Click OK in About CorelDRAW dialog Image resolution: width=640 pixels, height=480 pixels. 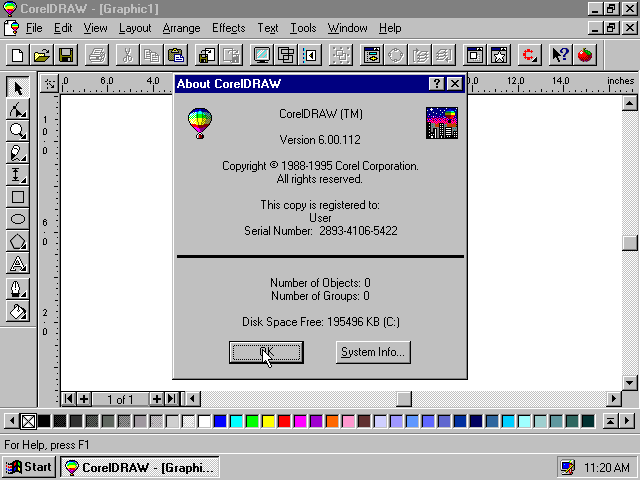(x=266, y=352)
